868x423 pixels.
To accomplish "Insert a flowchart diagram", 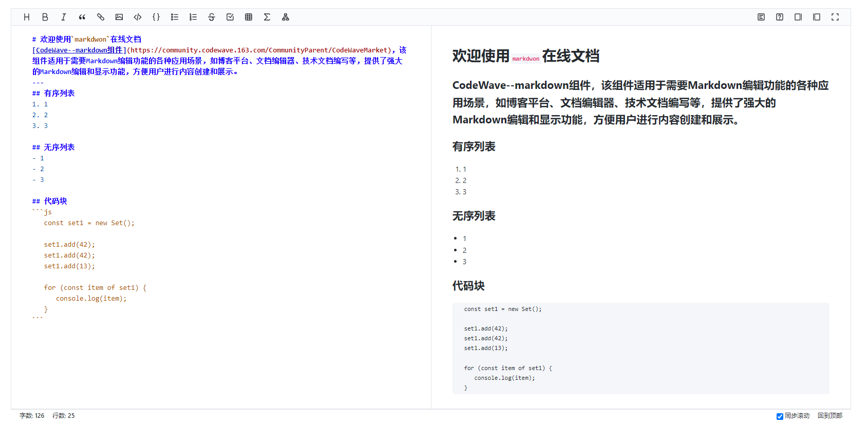I will pyautogui.click(x=286, y=17).
